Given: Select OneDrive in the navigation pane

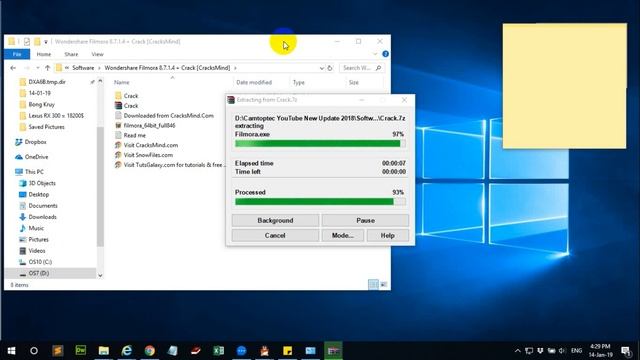Looking at the screenshot, I should tap(36, 157).
